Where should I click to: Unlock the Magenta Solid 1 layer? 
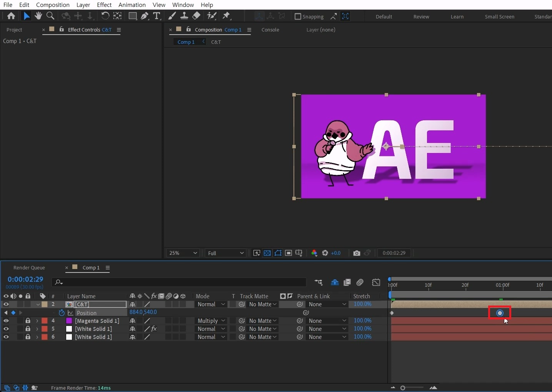click(28, 321)
